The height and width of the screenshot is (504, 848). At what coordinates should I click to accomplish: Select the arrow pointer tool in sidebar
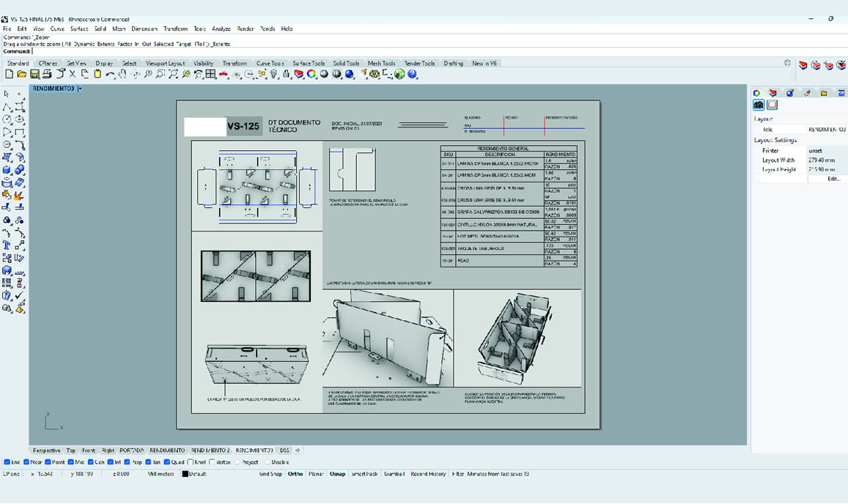tap(7, 94)
